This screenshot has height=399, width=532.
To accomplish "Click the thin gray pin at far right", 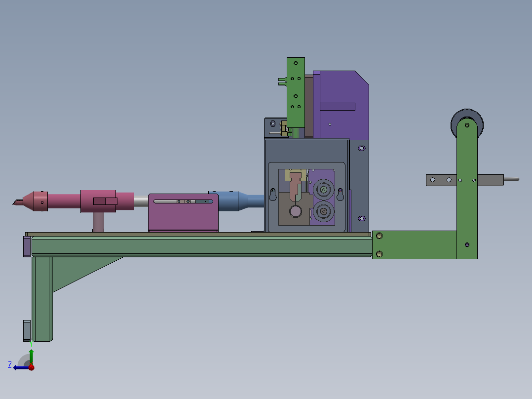I will 511,179.
